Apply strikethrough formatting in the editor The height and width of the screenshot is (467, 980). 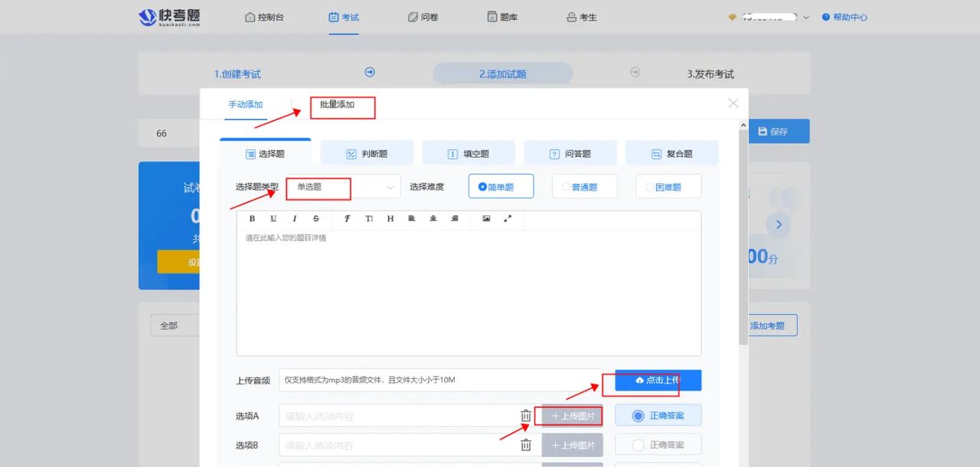pos(315,218)
